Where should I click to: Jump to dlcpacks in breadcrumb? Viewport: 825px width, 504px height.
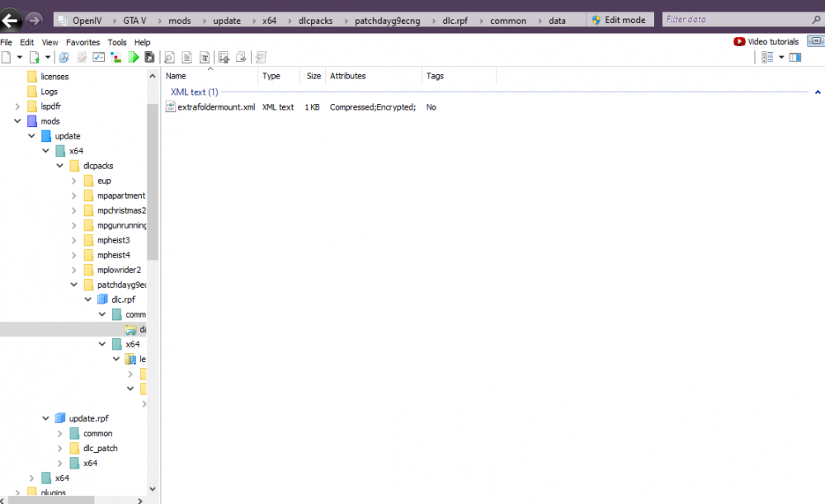tap(316, 21)
